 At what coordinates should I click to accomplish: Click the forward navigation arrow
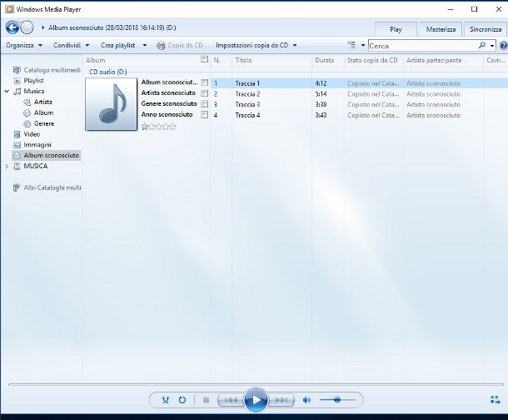tap(27, 27)
